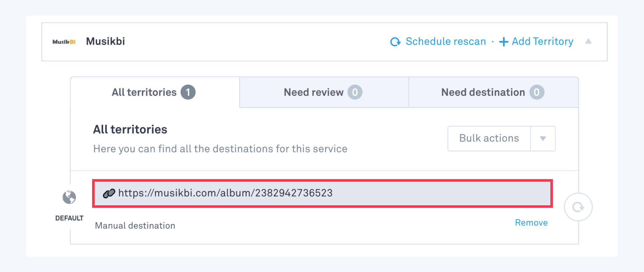Viewport: 644px width, 272px height.
Task: Click the chain link icon in URL field
Action: coord(109,193)
